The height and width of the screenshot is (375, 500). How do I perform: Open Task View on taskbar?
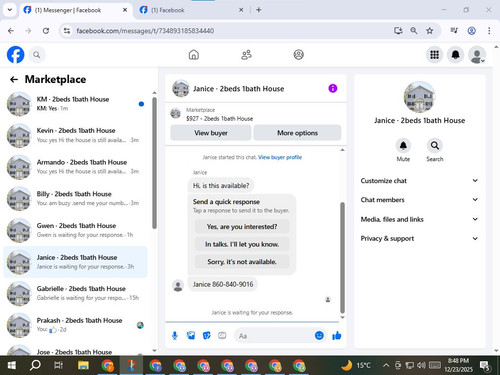(x=59, y=365)
